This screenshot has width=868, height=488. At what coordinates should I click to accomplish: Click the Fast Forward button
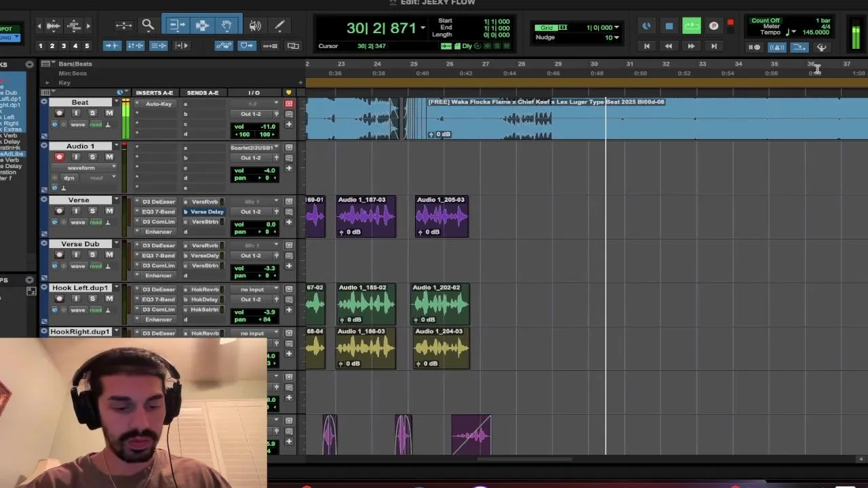pyautogui.click(x=691, y=46)
